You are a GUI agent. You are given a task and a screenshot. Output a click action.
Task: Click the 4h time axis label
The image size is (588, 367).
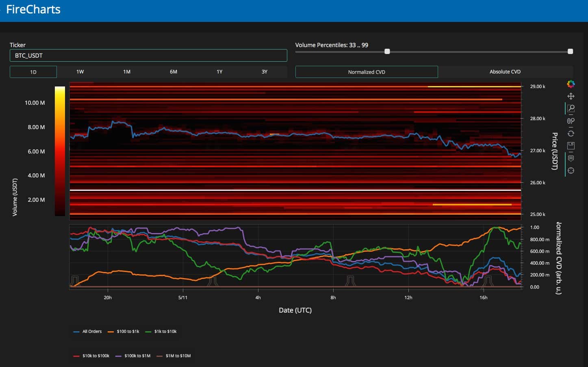[x=258, y=298]
